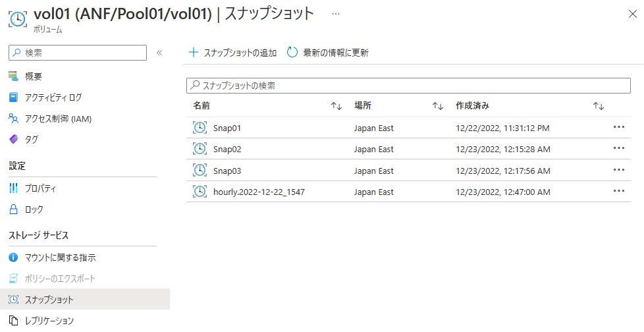Image resolution: width=644 pixels, height=332 pixels.
Task: Click the 作成済み column header text
Action: click(472, 105)
